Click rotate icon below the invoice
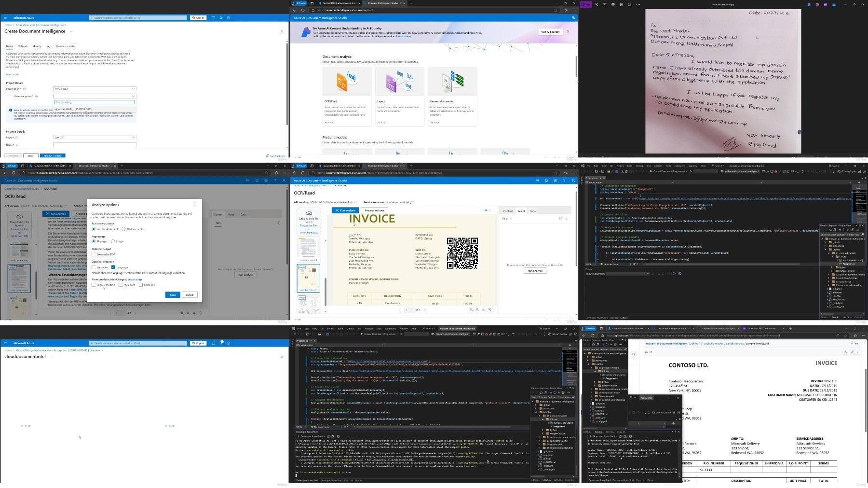The image size is (868, 488). pyautogui.click(x=489, y=309)
